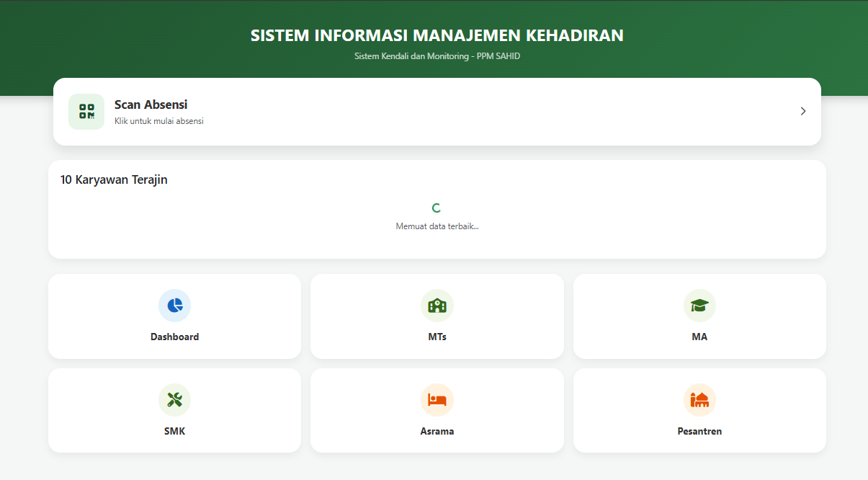Click 'Klik untuk mulai absensi' subtitle

[159, 121]
